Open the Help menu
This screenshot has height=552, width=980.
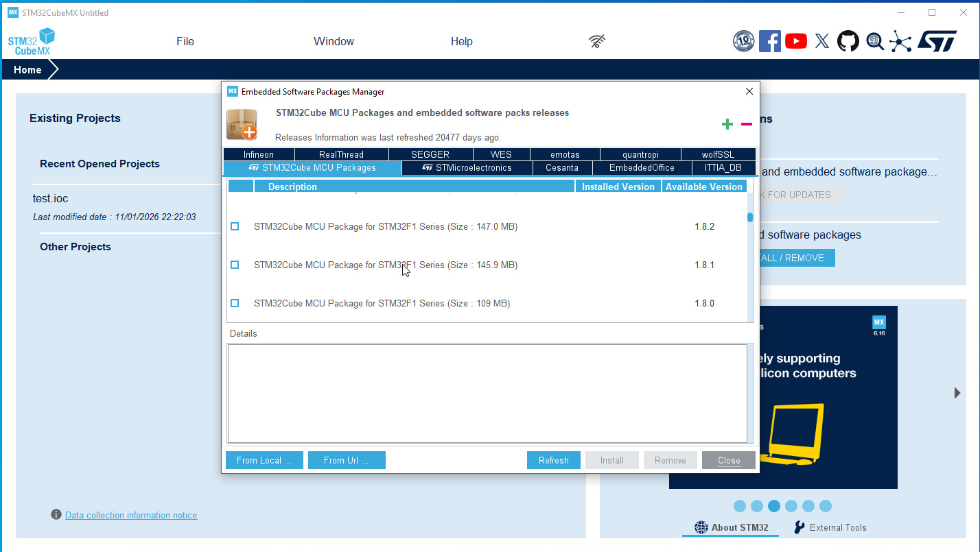click(462, 41)
